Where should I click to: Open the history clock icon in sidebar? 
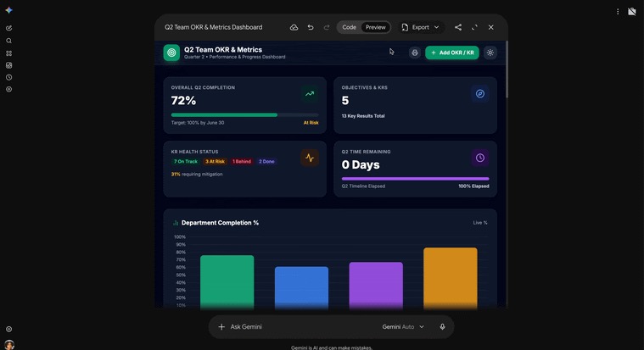tap(8, 77)
